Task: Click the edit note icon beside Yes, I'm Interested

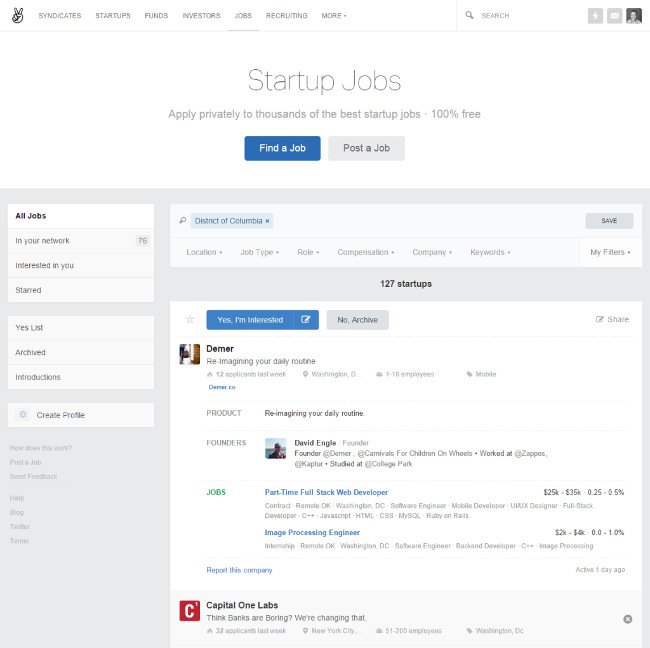Action: tap(306, 320)
